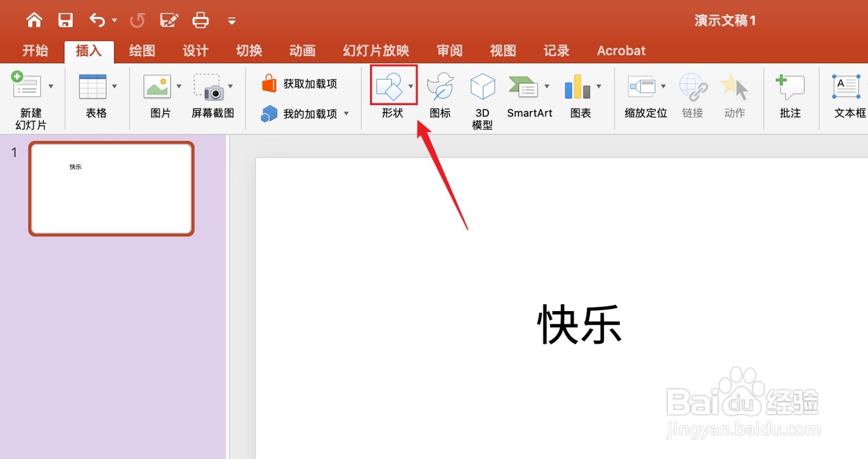Click the 我的加载项 button
Screen dimensions: 868x459
click(299, 114)
